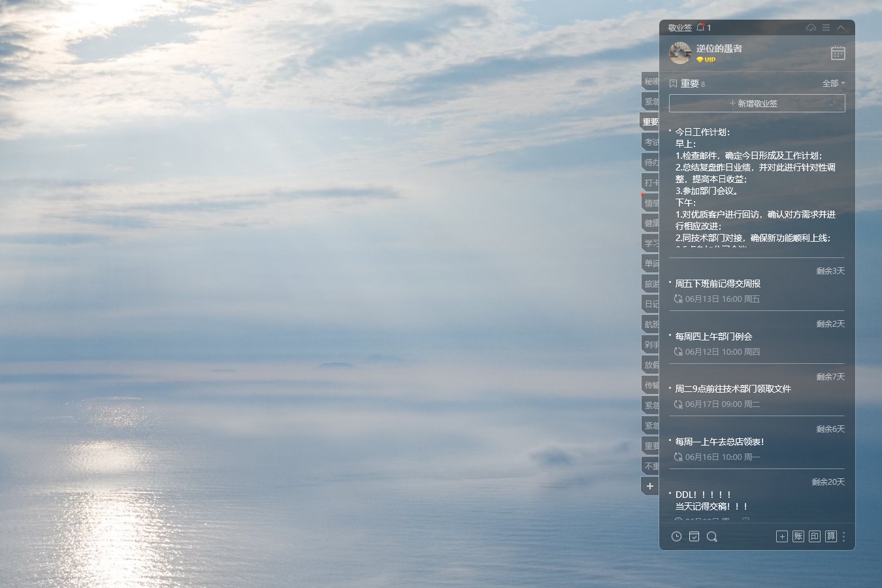
Task: Click the 剩余7天 countdown label
Action: 830,376
